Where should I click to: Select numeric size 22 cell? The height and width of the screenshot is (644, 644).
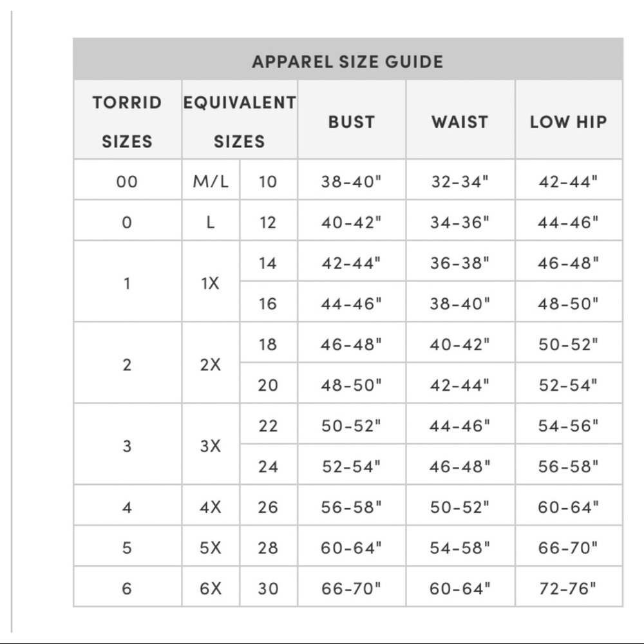pyautogui.click(x=268, y=426)
